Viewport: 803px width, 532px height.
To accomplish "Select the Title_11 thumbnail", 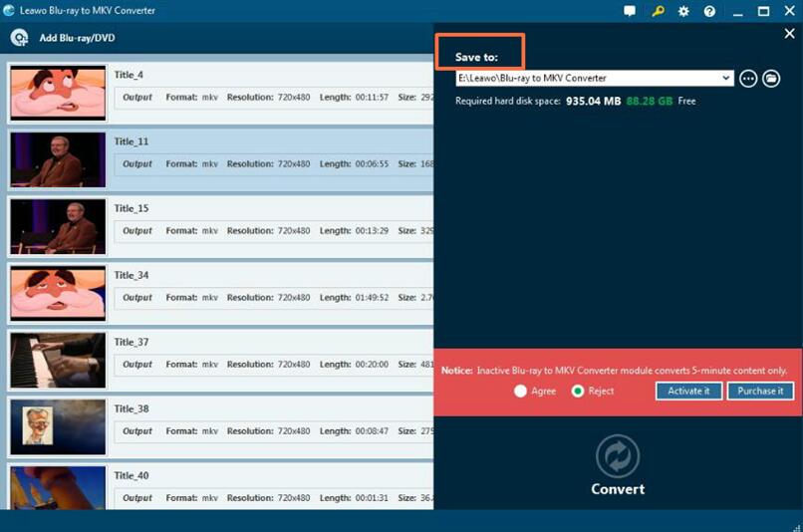I will (x=58, y=159).
